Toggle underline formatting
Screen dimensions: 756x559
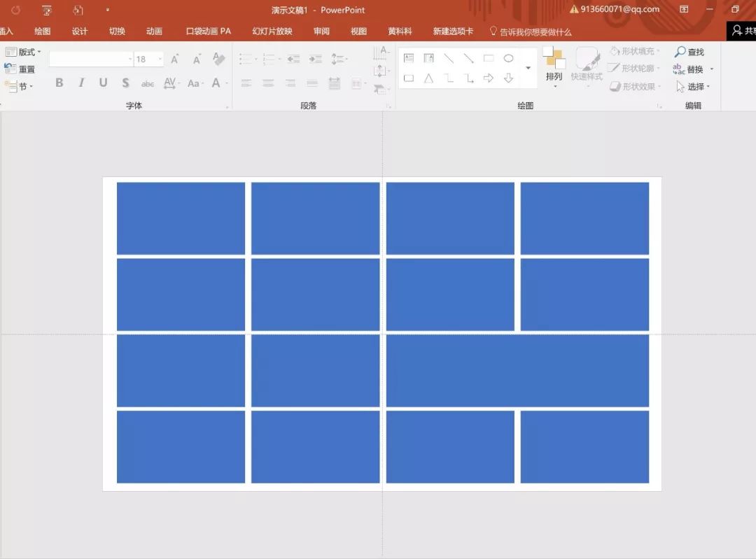(103, 83)
